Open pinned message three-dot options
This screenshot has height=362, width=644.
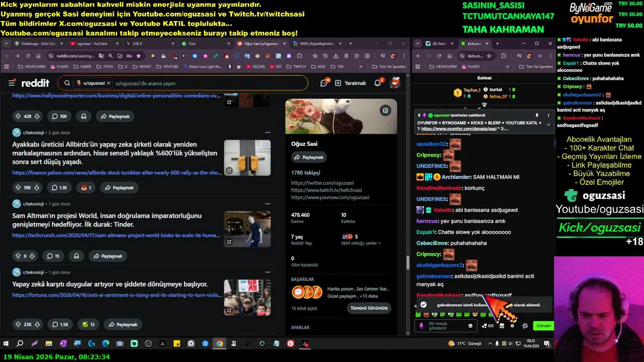tap(548, 115)
